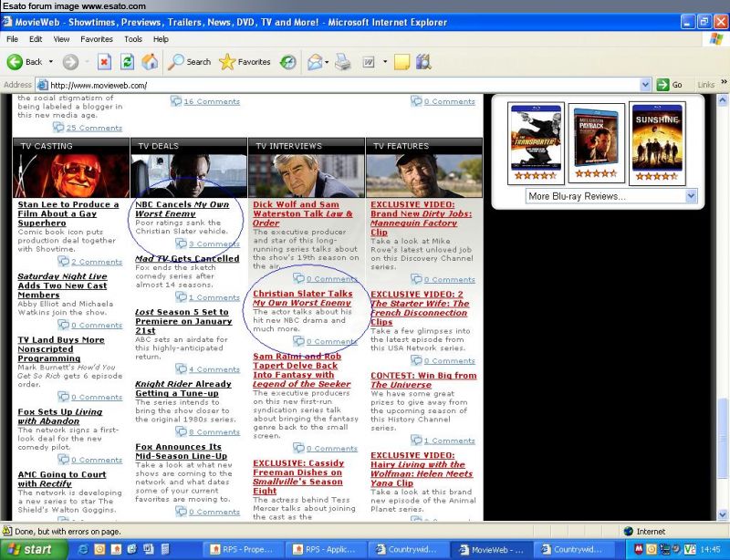Open the Edit menu
730x560 pixels.
[x=36, y=39]
